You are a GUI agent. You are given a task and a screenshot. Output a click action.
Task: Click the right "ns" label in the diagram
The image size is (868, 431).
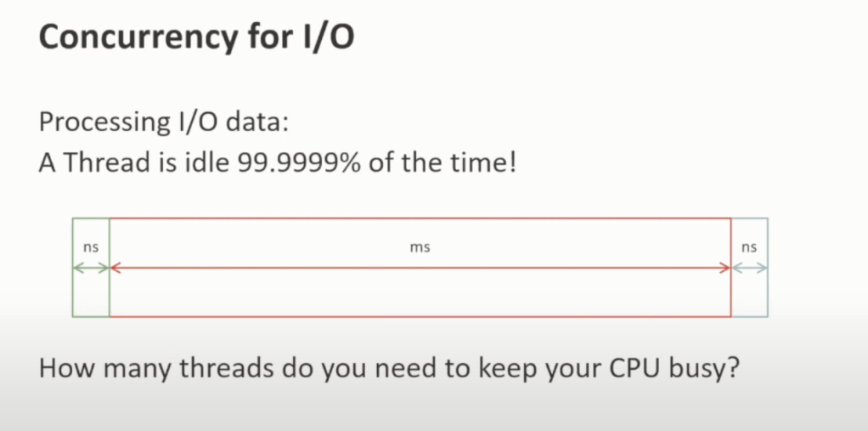[749, 247]
